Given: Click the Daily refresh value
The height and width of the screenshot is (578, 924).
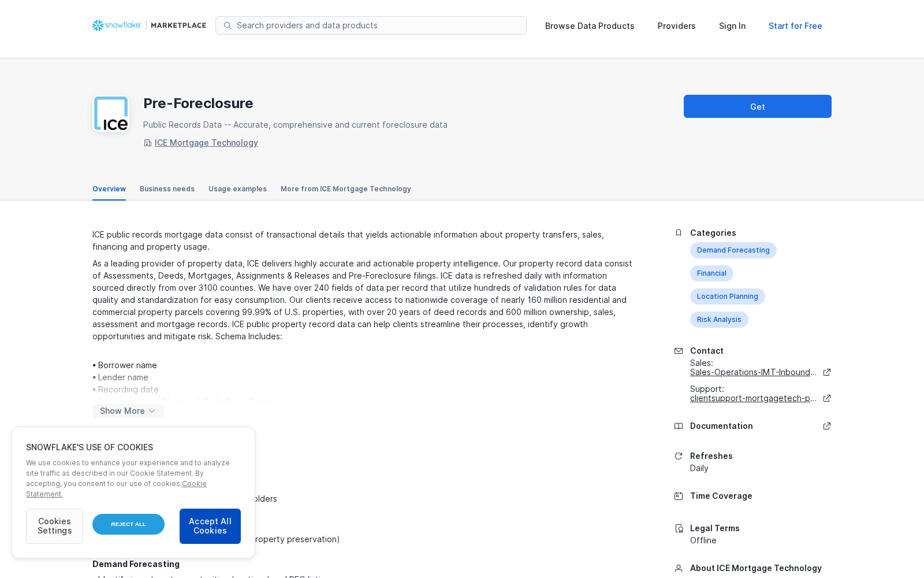Looking at the screenshot, I should coord(699,468).
